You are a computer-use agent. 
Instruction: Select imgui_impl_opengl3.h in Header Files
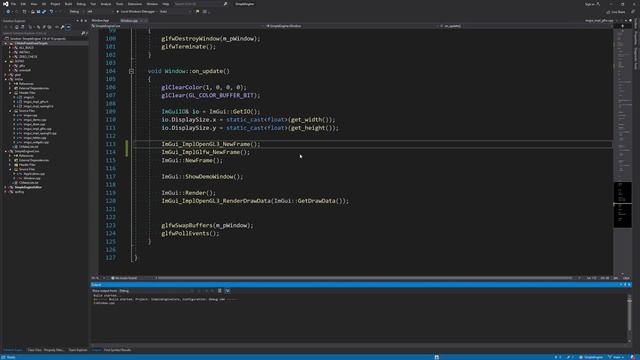click(38, 106)
